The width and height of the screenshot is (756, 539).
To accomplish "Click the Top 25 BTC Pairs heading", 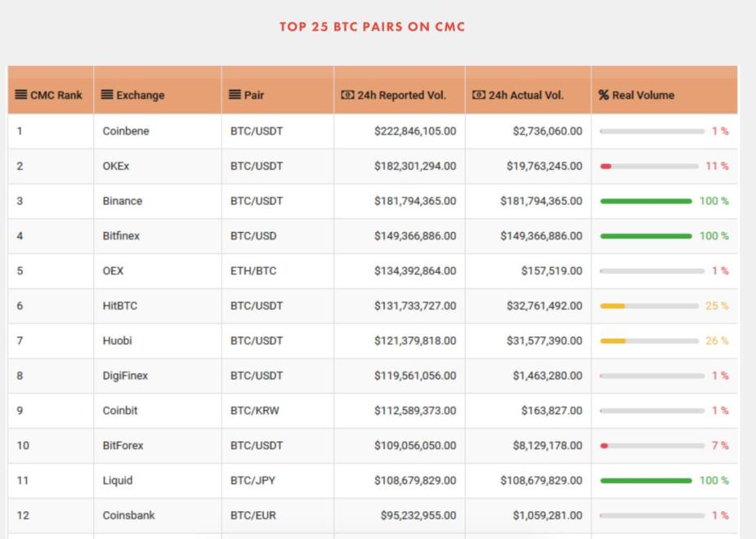I will [x=372, y=27].
